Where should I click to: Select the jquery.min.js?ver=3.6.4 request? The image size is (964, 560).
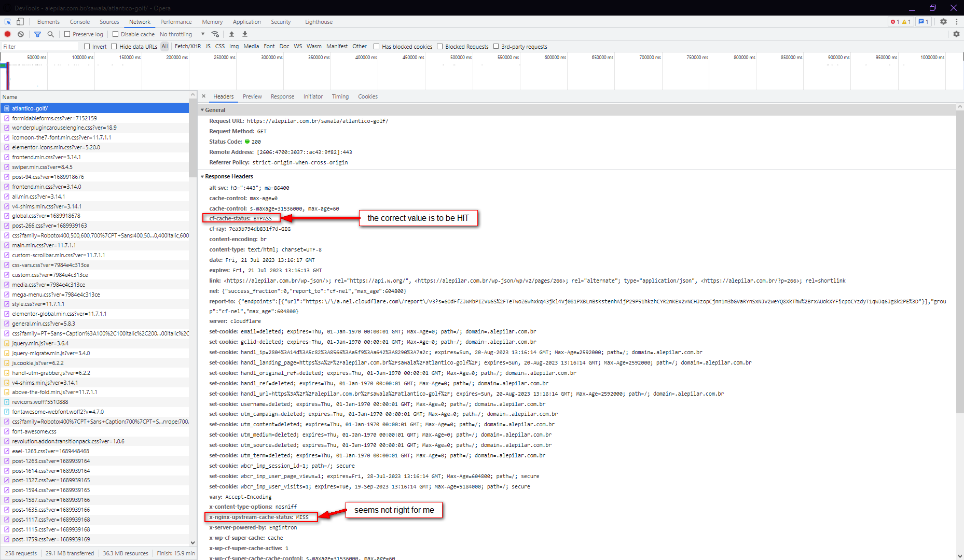94,343
